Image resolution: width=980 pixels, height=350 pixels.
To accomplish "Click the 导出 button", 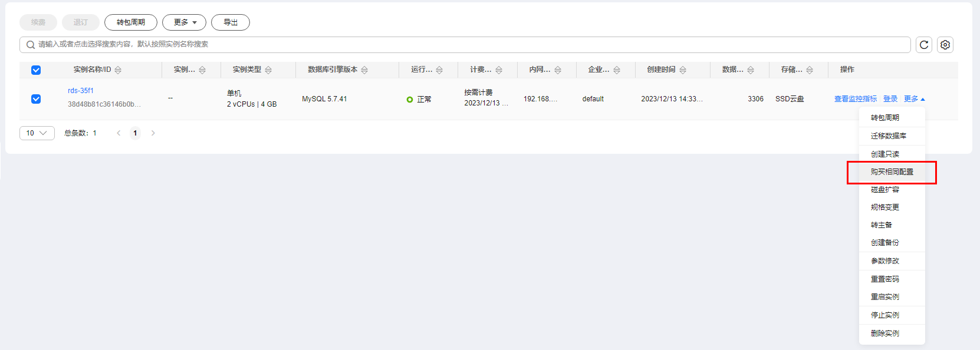I will point(231,22).
